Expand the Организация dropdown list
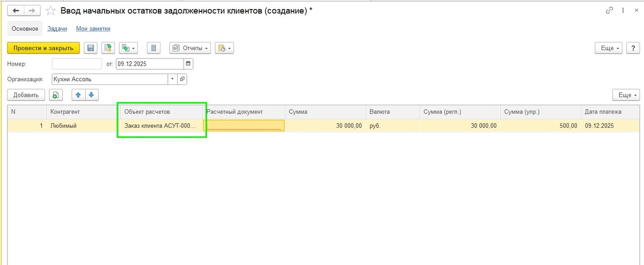The image size is (644, 265). tap(172, 79)
